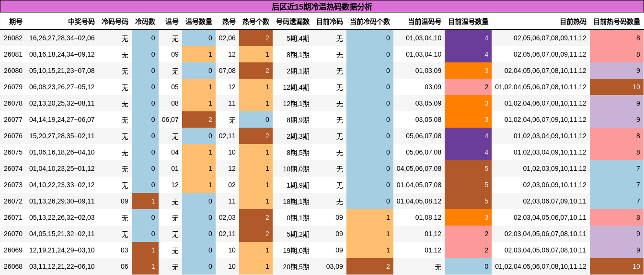Click the 目前冷码 column header
The height and width of the screenshot is (275, 644).
330,22
